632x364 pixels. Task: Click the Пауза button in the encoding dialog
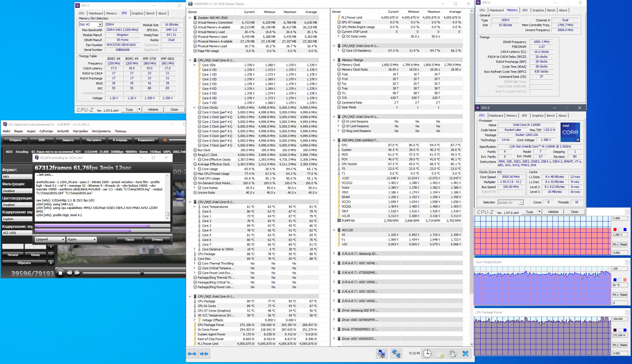point(130,240)
